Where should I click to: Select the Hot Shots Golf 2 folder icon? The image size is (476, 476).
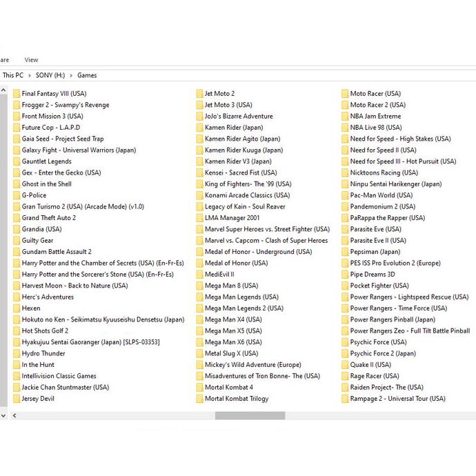point(17,331)
